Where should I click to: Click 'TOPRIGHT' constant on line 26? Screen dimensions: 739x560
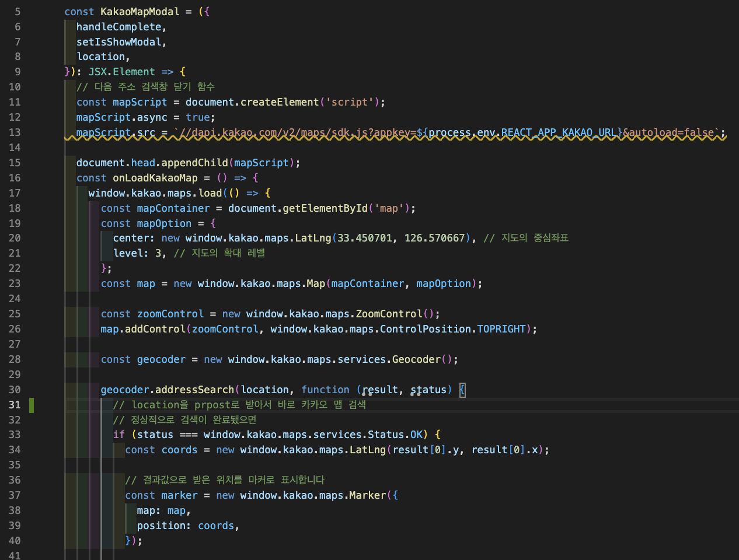pos(501,329)
